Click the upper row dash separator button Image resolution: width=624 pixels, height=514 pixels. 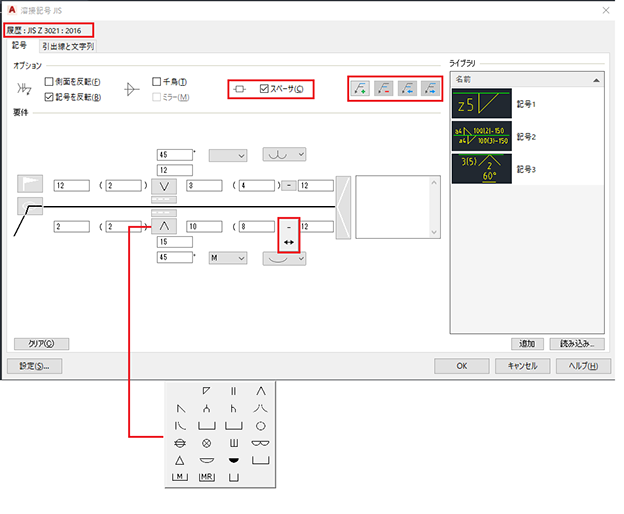[289, 186]
